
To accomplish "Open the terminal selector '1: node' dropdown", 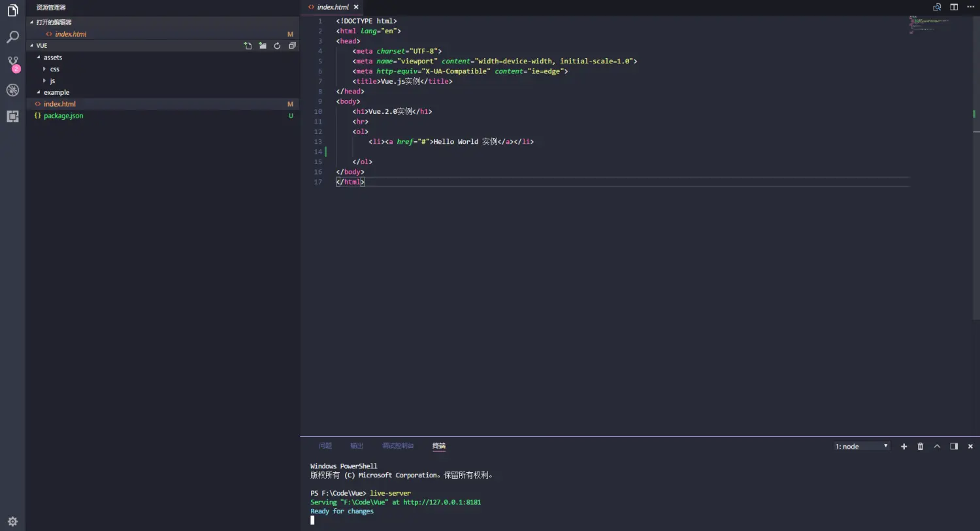I will 862,446.
